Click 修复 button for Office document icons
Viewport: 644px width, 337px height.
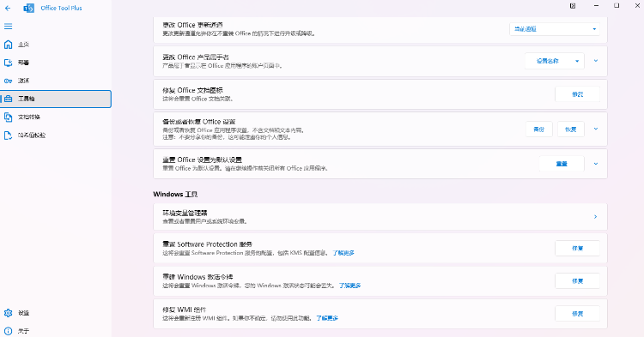(x=578, y=94)
